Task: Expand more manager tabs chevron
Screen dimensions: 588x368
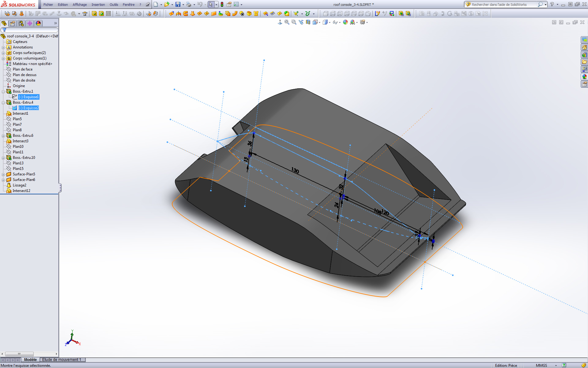Action: point(55,23)
